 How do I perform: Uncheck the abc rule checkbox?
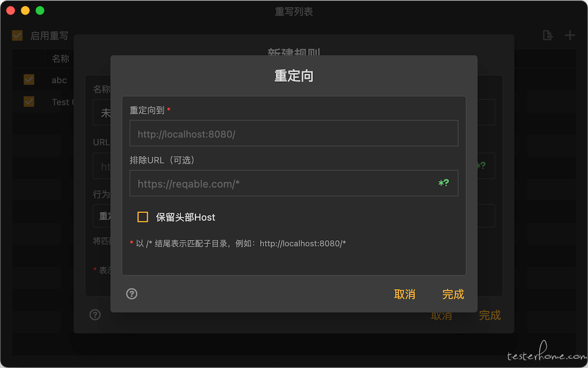click(x=29, y=80)
